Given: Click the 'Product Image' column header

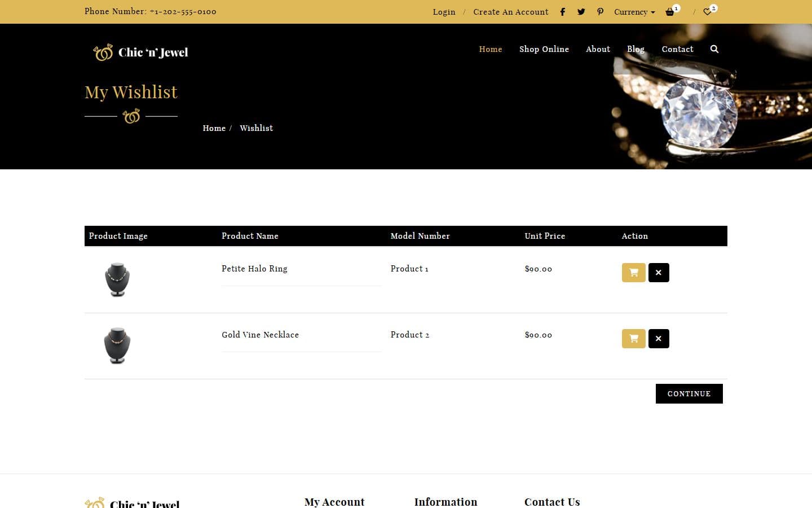Looking at the screenshot, I should coord(118,236).
